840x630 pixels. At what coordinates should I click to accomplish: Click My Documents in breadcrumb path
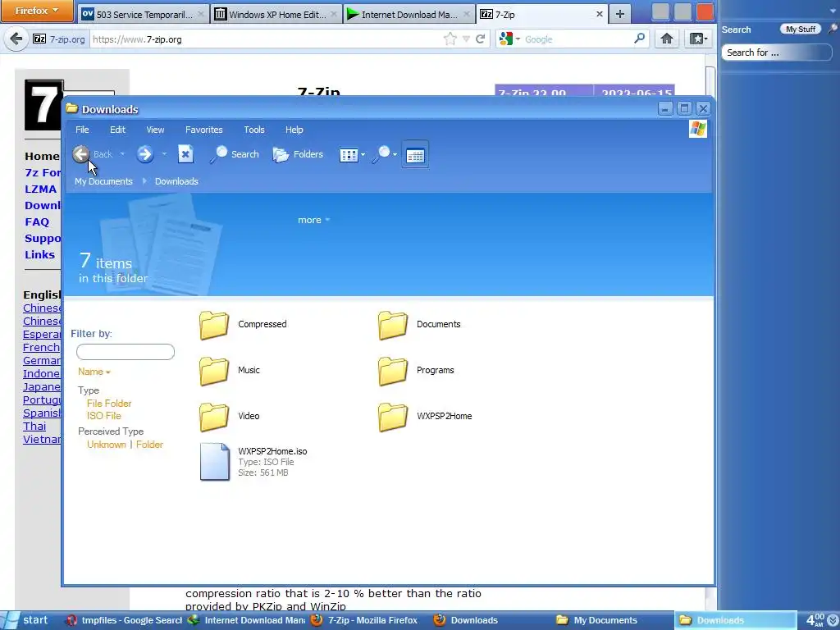coord(103,181)
